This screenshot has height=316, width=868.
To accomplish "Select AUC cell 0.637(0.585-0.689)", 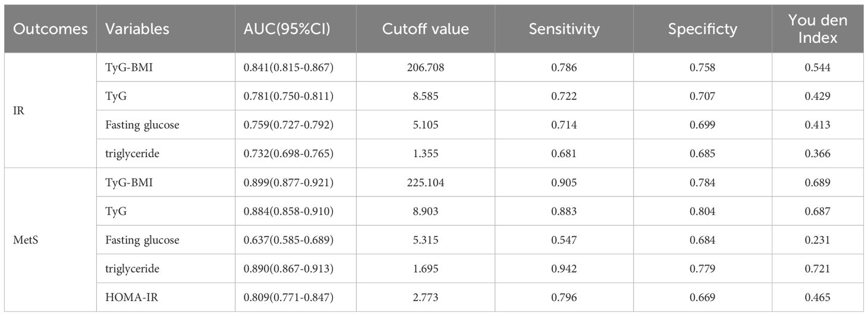I will click(285, 240).
